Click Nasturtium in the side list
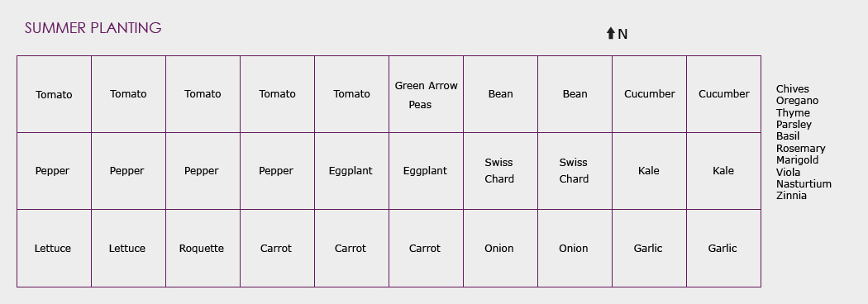Image resolution: width=868 pixels, height=304 pixels. pos(804,183)
